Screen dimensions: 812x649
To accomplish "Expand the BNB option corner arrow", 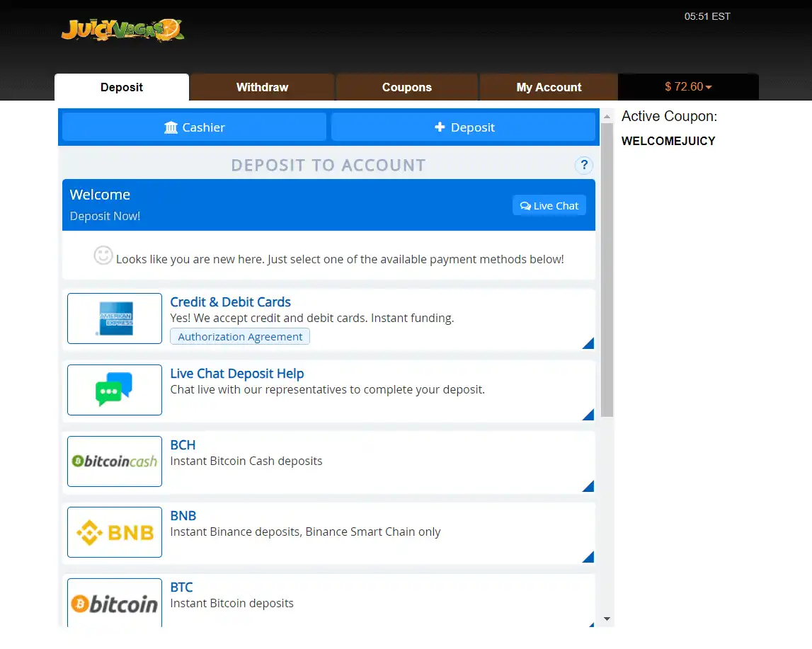I will click(588, 557).
